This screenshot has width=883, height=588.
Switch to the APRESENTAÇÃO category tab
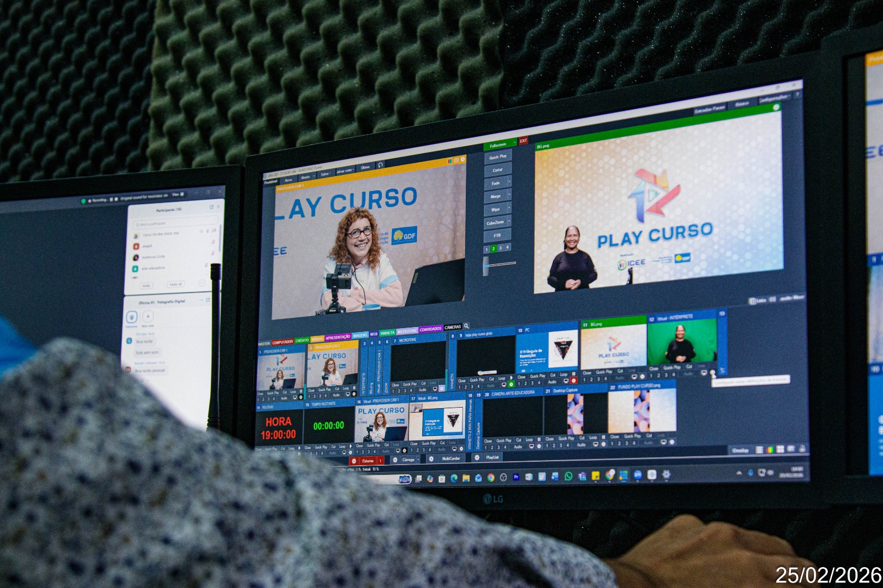338,337
